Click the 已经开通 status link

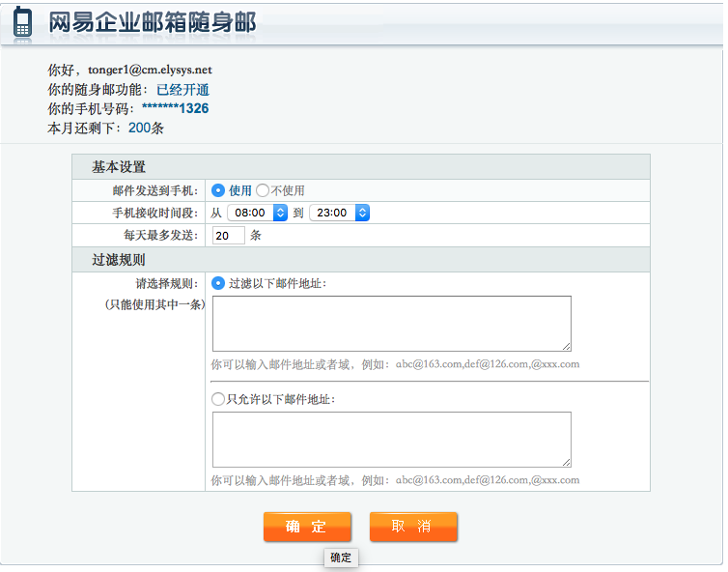tap(182, 90)
